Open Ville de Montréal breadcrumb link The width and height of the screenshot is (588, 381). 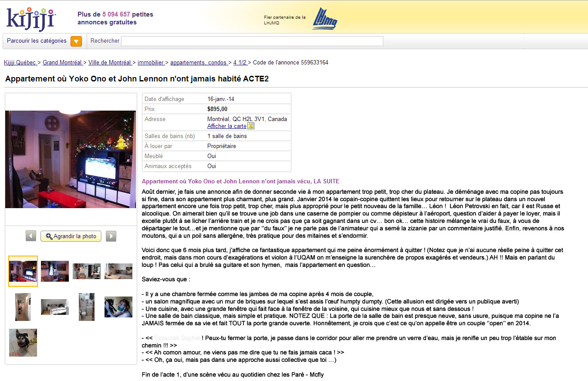pyautogui.click(x=110, y=62)
